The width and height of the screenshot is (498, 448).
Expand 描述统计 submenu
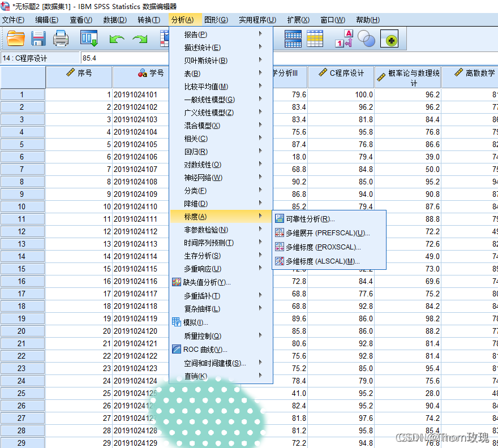point(221,48)
